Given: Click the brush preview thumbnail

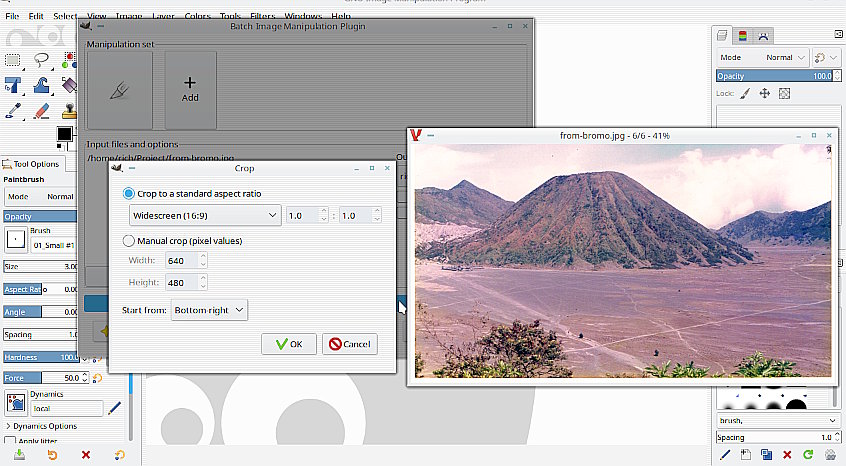Looking at the screenshot, I should click(16, 239).
